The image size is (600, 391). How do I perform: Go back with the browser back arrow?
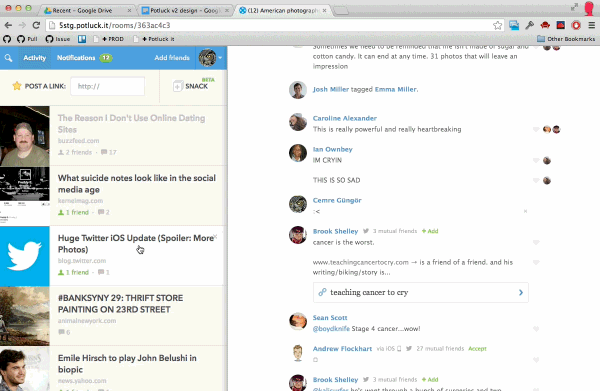(x=8, y=25)
